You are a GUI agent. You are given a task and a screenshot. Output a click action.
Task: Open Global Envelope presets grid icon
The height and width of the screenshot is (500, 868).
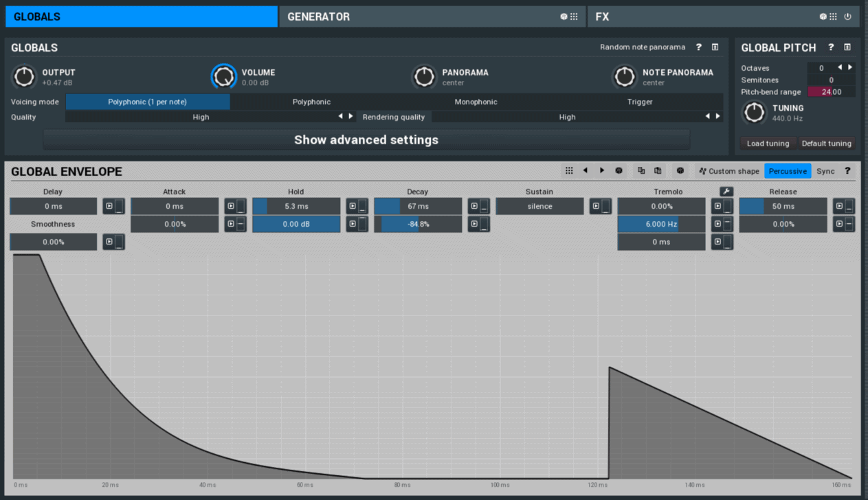pyautogui.click(x=569, y=171)
